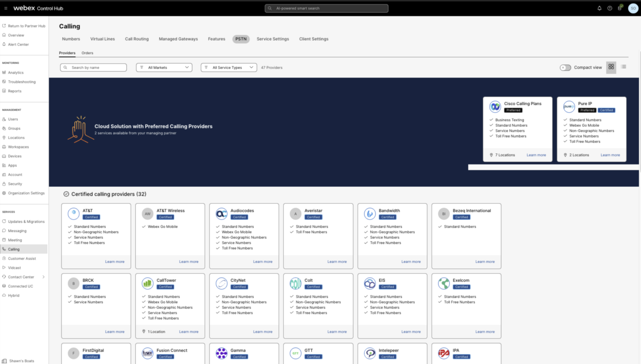
Task: Click the Exelcom provider logo
Action: (x=444, y=283)
